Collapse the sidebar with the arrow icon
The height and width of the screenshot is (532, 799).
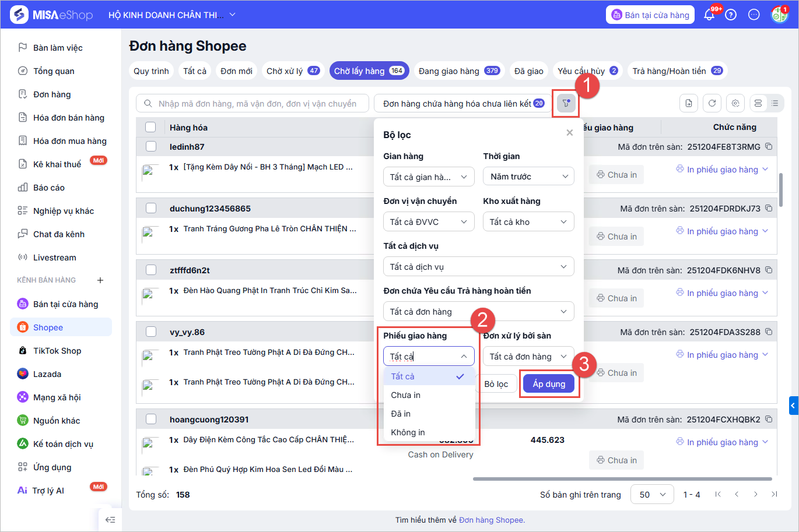tap(110, 520)
